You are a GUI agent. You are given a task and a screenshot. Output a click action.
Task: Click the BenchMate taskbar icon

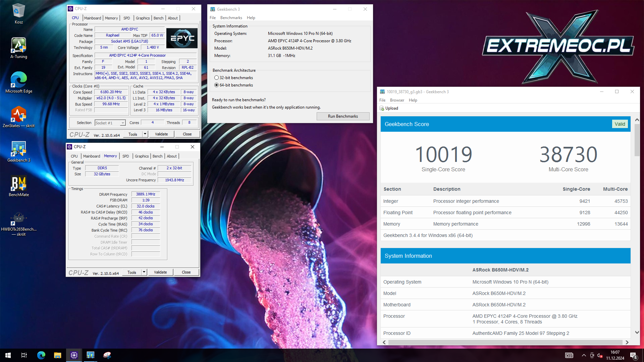pos(107,355)
